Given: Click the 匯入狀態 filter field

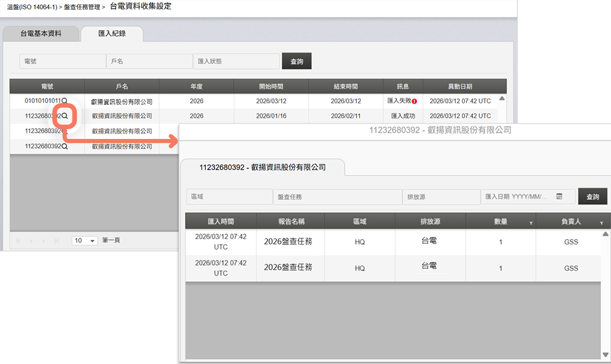Looking at the screenshot, I should pyautogui.click(x=236, y=62).
